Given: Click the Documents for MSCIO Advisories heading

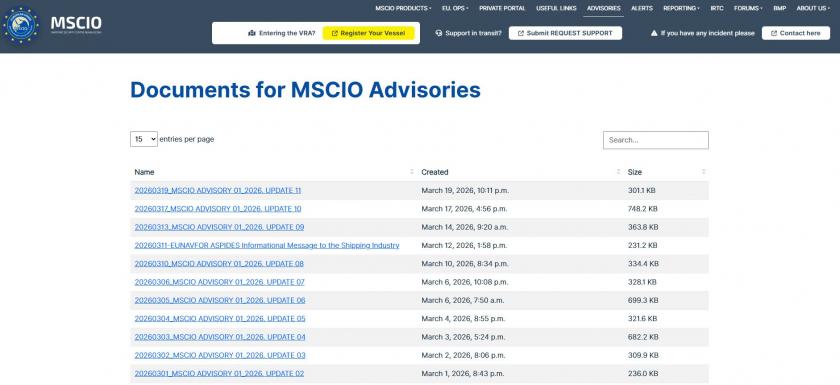Looking at the screenshot, I should (x=305, y=89).
